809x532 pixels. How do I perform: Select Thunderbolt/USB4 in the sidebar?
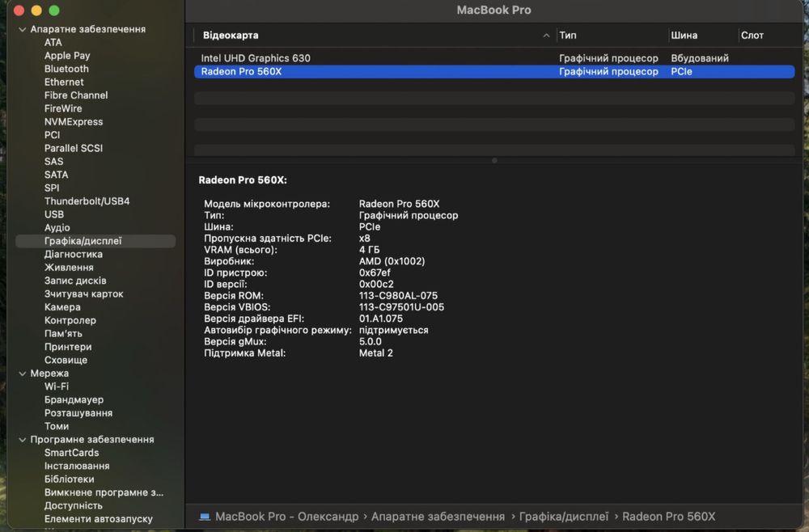(87, 201)
